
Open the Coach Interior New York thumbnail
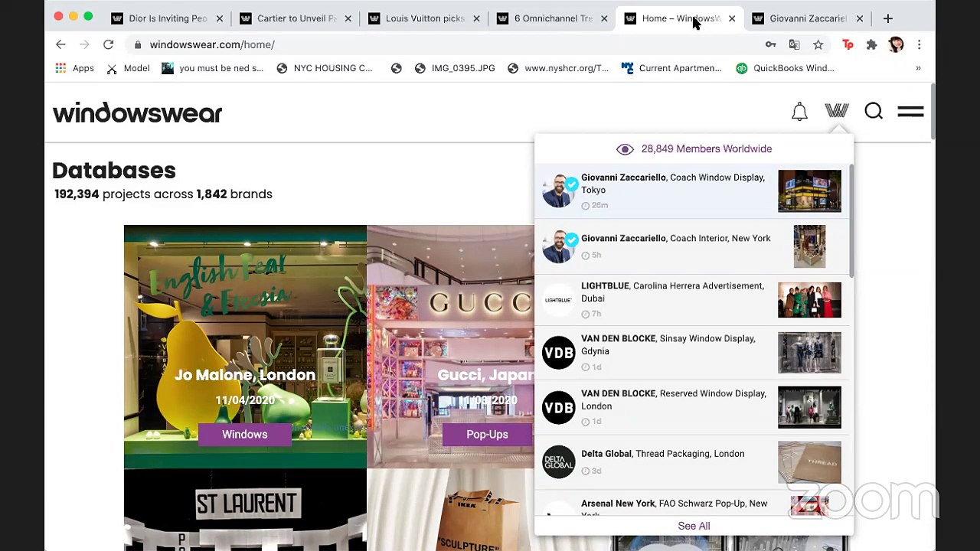coord(809,246)
